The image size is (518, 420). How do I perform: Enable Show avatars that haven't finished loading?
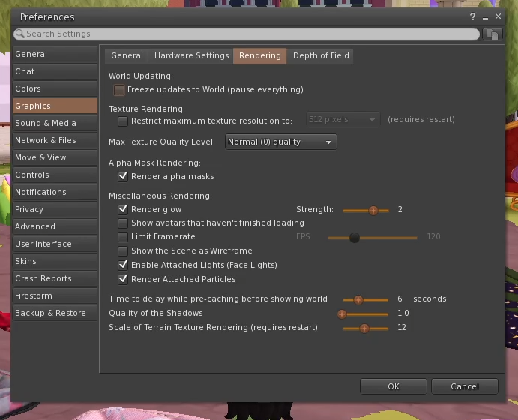(x=123, y=223)
